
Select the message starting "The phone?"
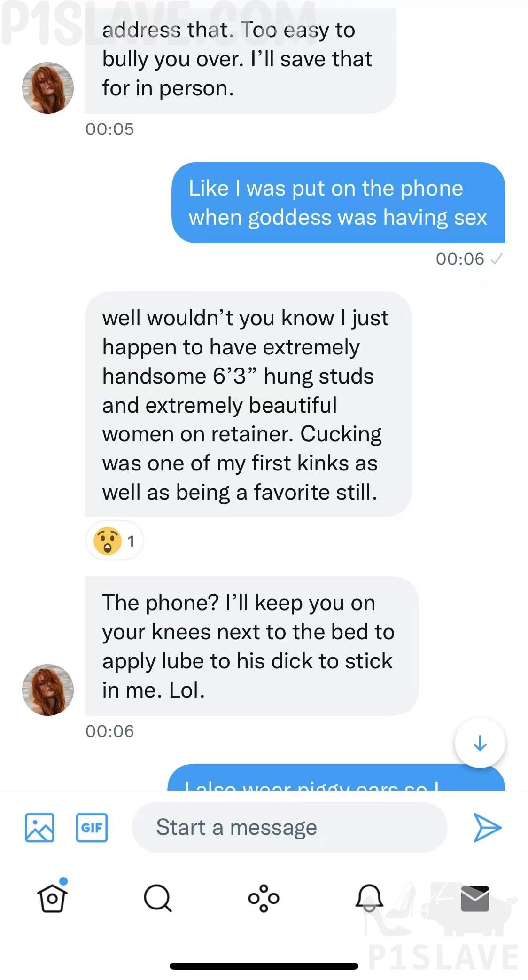coord(251,646)
